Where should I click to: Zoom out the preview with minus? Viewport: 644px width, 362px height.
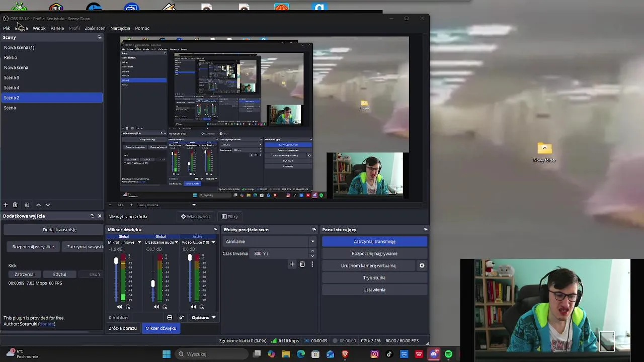(110, 205)
